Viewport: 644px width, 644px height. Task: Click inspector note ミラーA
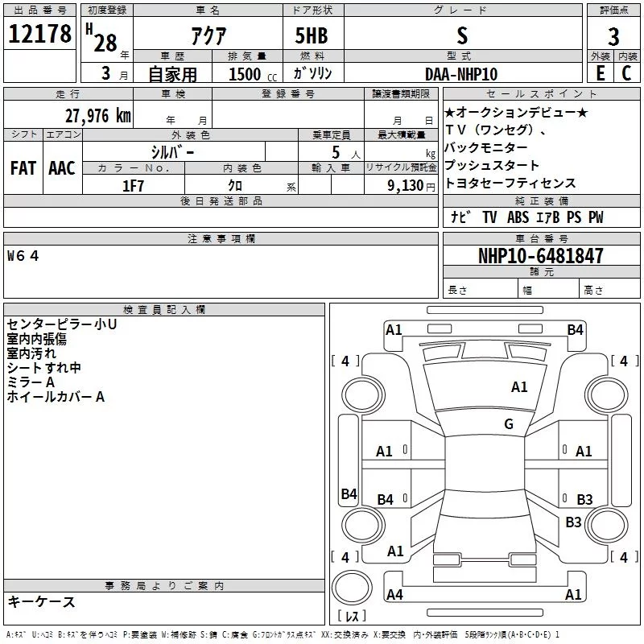(31, 382)
